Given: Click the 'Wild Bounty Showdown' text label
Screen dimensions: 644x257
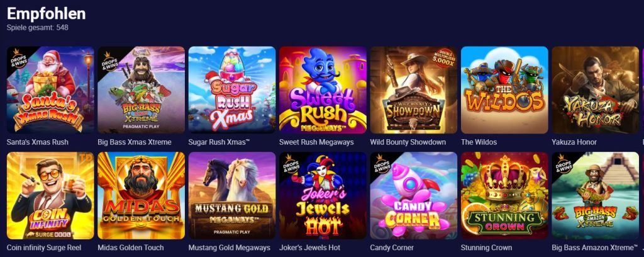Looking at the screenshot, I should tap(408, 142).
